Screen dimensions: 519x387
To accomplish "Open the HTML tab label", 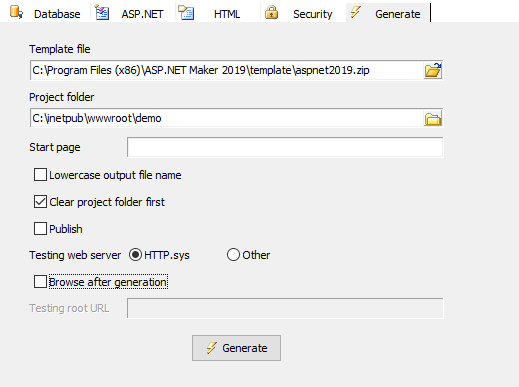I will point(227,14).
